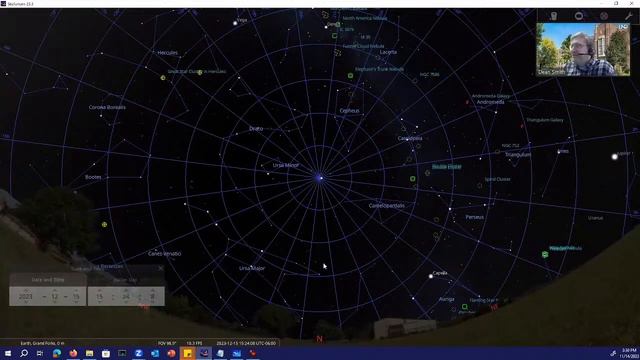Viewport: 640px width, 360px height.
Task: Toggle the ocular view ring icon
Action: tap(579, 16)
